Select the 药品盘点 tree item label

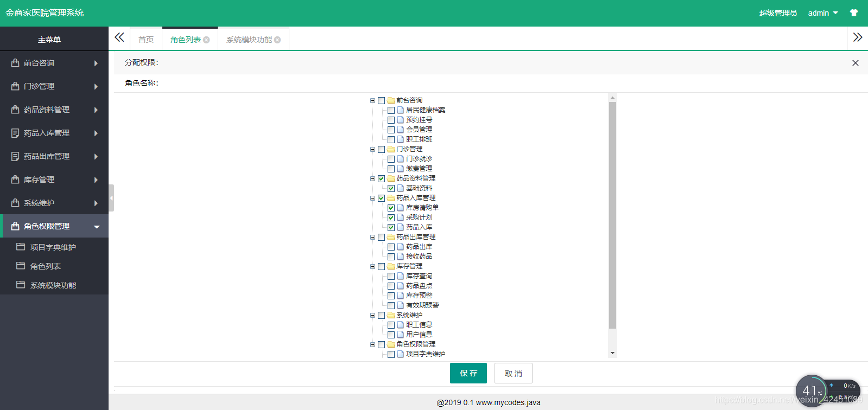[x=419, y=286]
